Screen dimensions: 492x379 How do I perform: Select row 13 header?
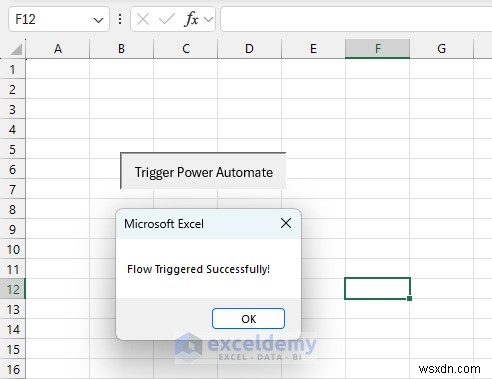pos(13,309)
